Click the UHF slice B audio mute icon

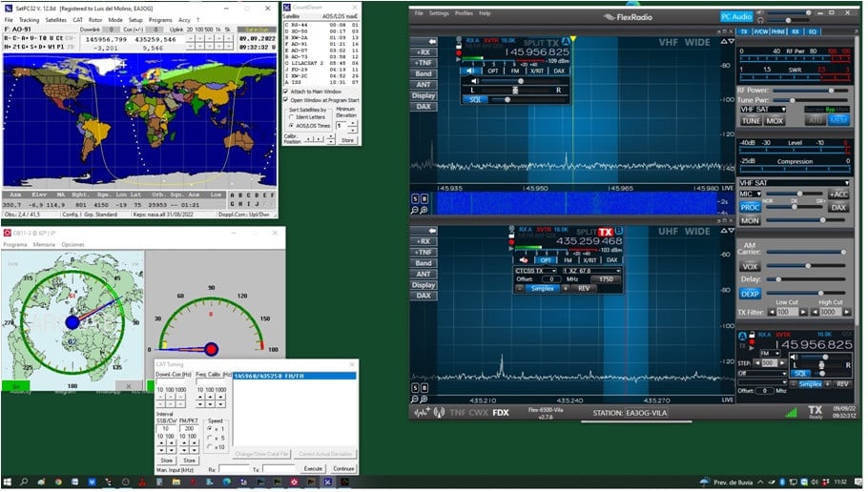pyautogui.click(x=523, y=260)
